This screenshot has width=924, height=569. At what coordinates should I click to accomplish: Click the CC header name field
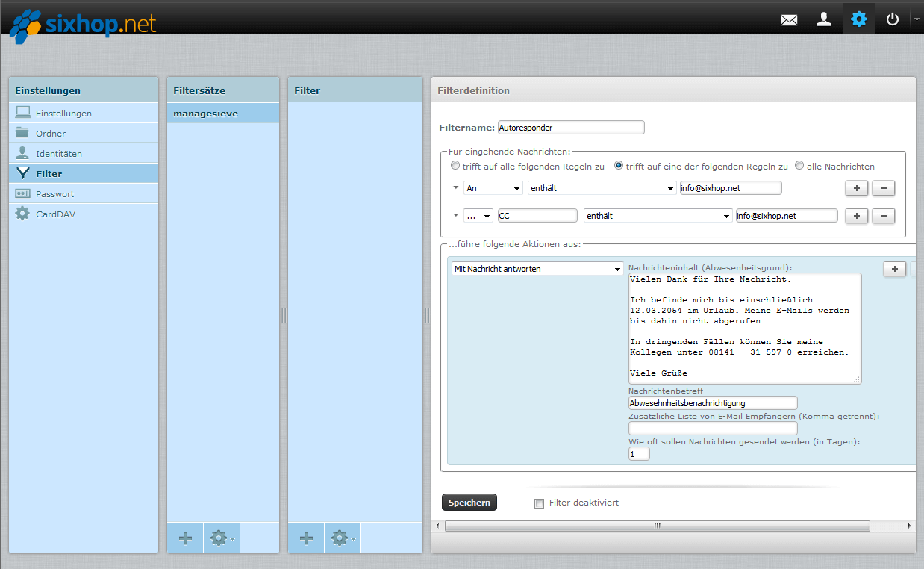[x=537, y=216]
